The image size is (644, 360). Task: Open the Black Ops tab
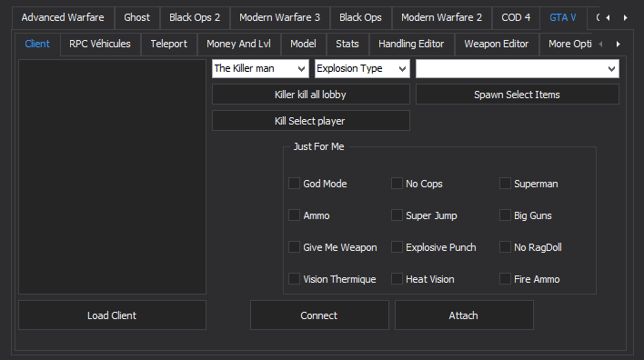coord(360,17)
